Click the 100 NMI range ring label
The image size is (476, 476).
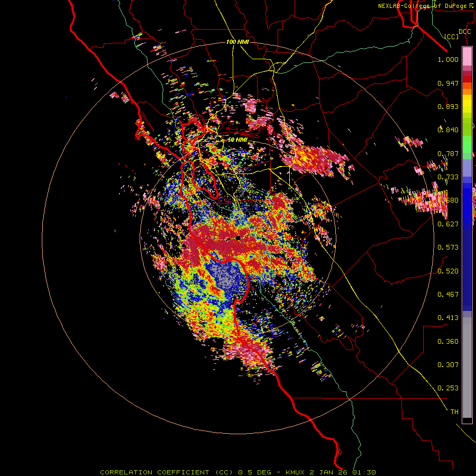[x=237, y=42]
